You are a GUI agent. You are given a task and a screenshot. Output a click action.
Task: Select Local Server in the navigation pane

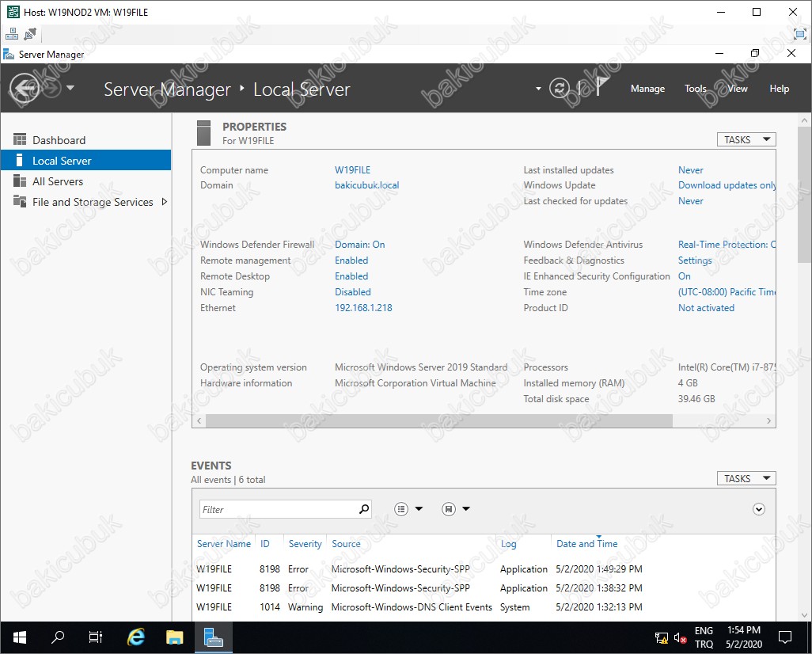click(86, 161)
